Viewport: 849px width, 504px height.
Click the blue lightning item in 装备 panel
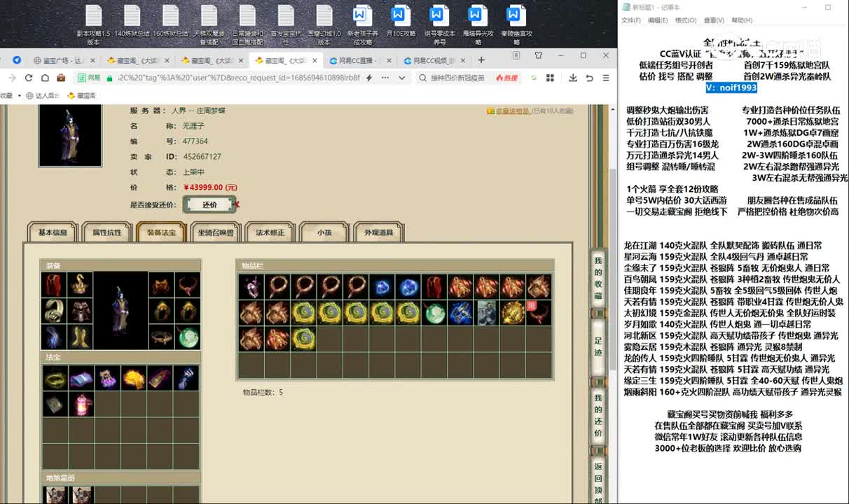click(x=54, y=337)
